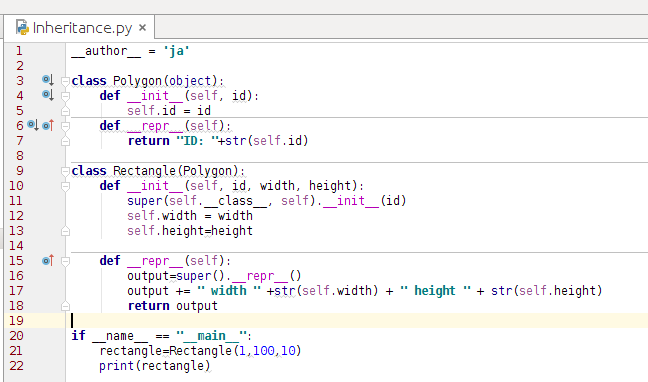Click 'super' call on line 11
The image size is (648, 382).
(145, 201)
